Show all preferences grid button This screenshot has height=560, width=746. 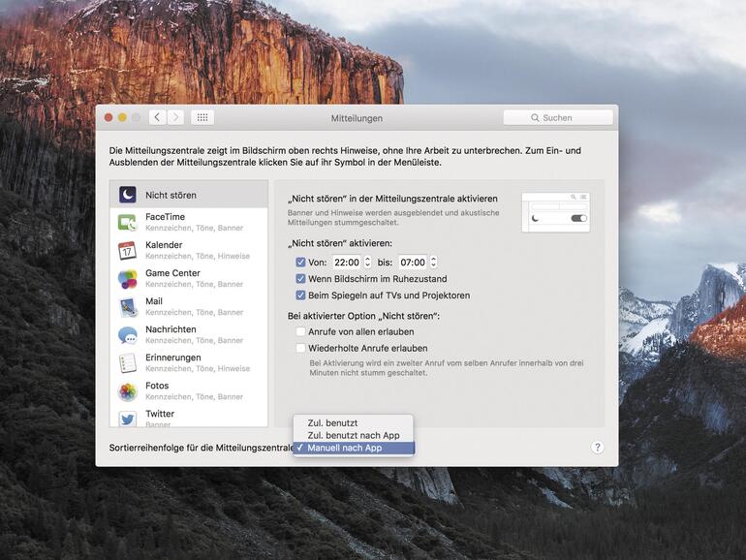pos(202,117)
